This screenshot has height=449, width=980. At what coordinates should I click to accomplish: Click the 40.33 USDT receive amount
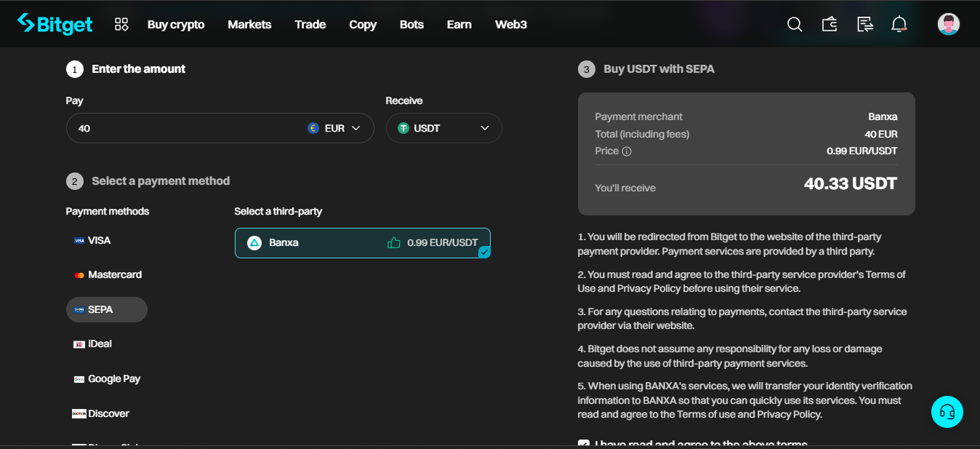coord(851,184)
